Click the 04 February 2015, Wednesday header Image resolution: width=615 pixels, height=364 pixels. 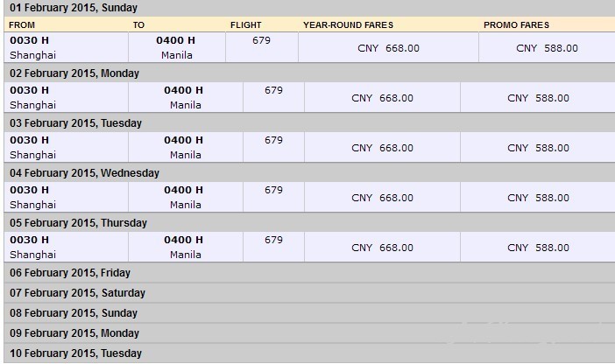[309, 172]
